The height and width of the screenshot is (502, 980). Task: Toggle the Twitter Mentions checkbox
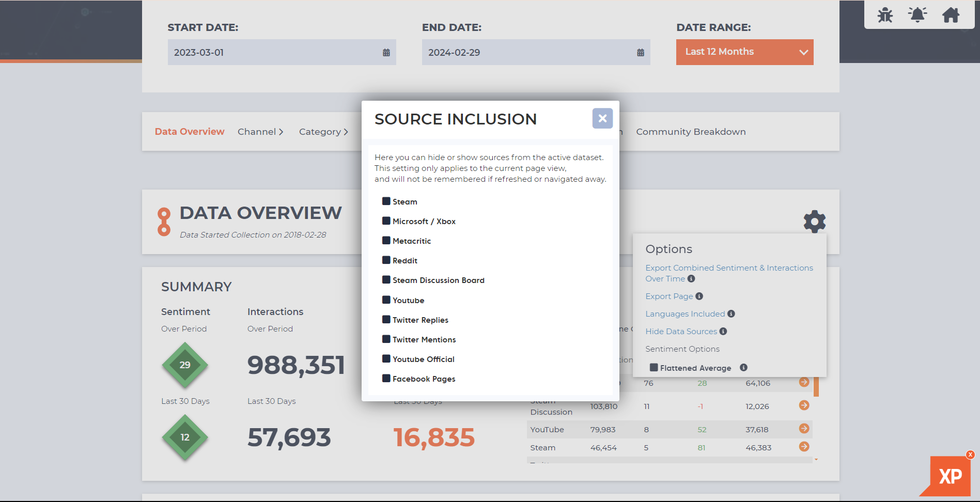[386, 339]
